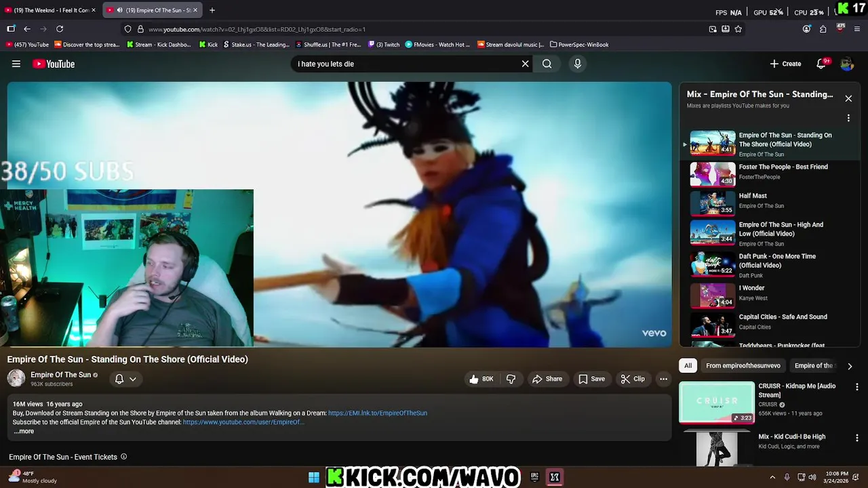Open taskbar clock 10:08 PM
This screenshot has width=868, height=488.
tap(837, 477)
